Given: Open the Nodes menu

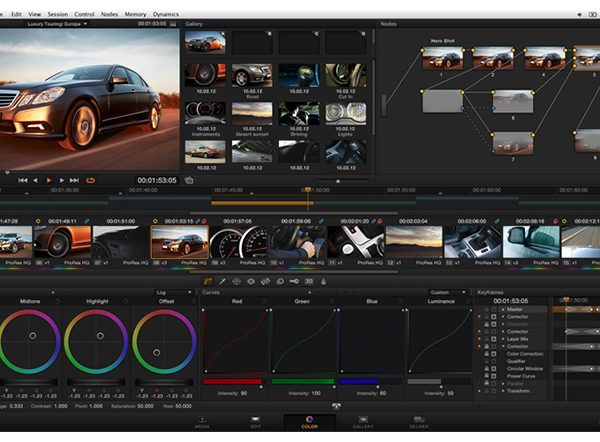Looking at the screenshot, I should click(109, 14).
